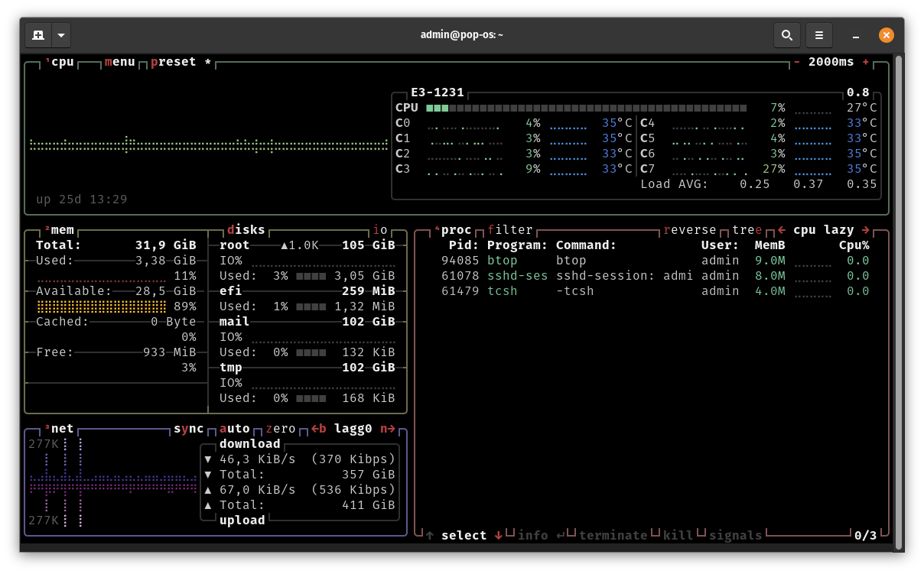Click PID 61078
Image resolution: width=924 pixels, height=574 pixels.
[x=460, y=276]
